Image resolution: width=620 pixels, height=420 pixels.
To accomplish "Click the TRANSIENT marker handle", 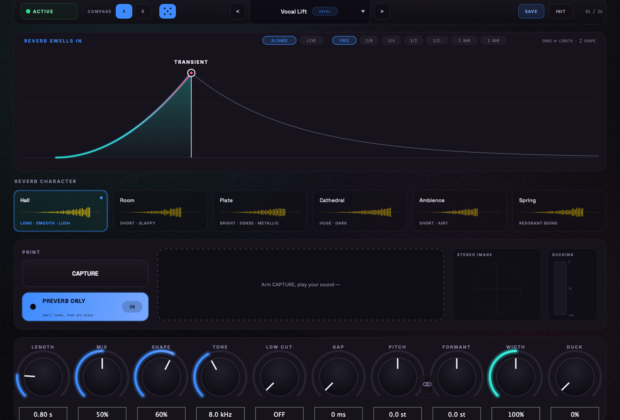I will click(191, 73).
